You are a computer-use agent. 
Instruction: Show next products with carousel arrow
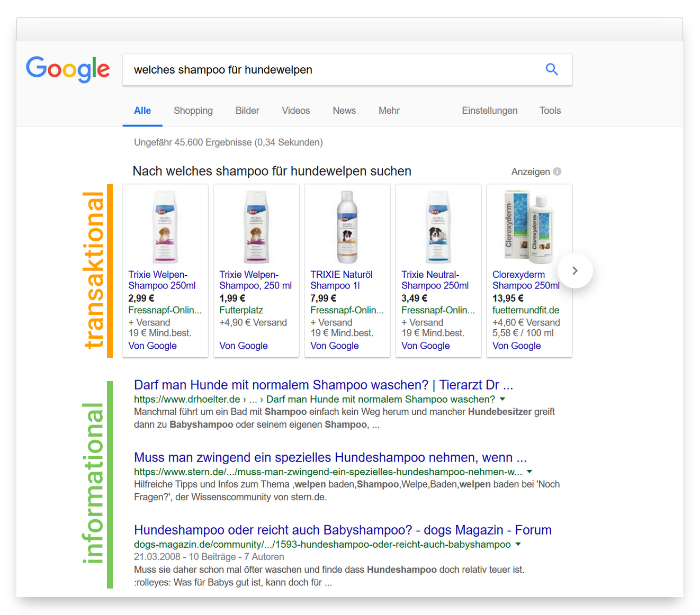(575, 271)
